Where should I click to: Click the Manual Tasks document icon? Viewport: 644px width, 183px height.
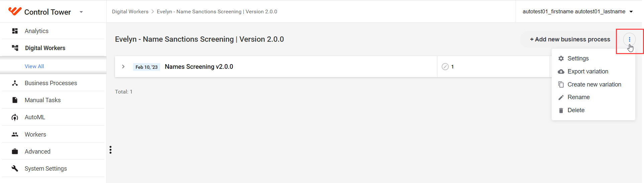point(15,100)
